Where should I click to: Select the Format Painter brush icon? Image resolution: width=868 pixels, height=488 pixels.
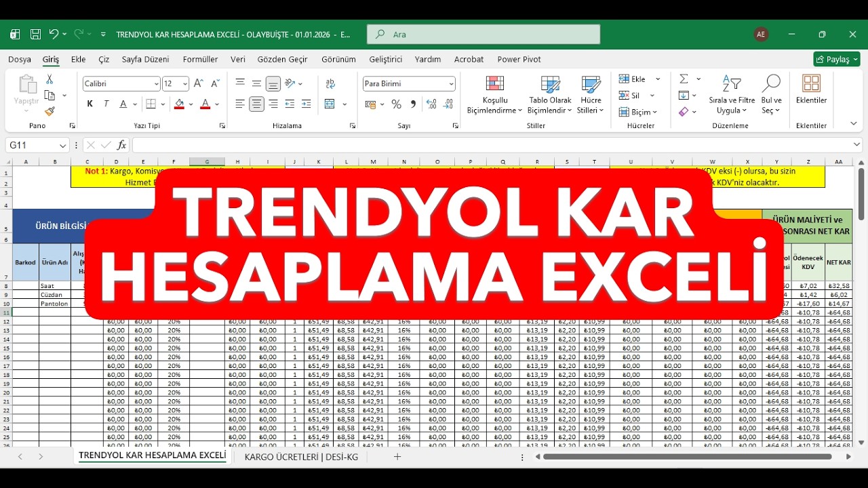coord(50,111)
